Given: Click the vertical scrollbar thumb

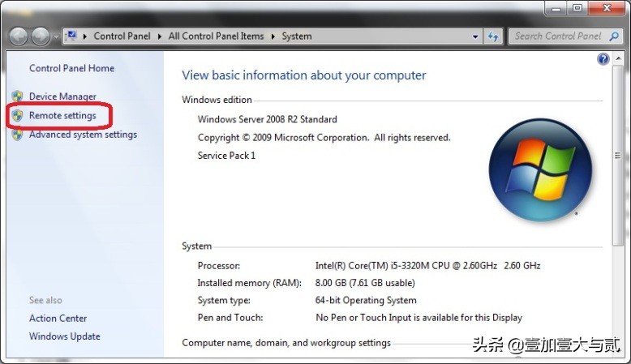Looking at the screenshot, I should click(618, 156).
